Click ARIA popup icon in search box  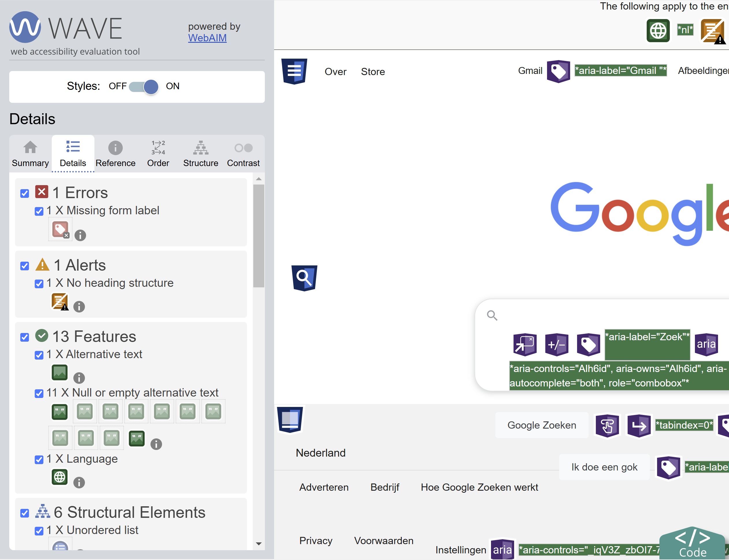click(525, 344)
